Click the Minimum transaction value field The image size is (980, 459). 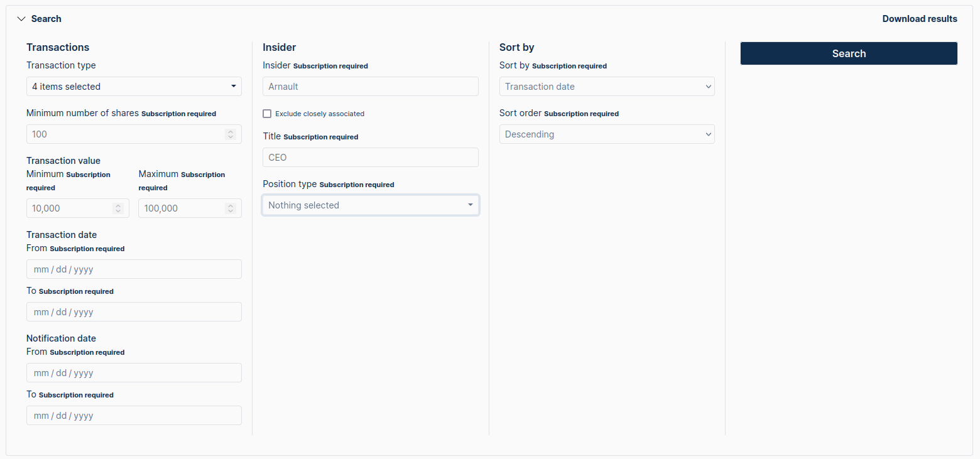[x=69, y=208]
